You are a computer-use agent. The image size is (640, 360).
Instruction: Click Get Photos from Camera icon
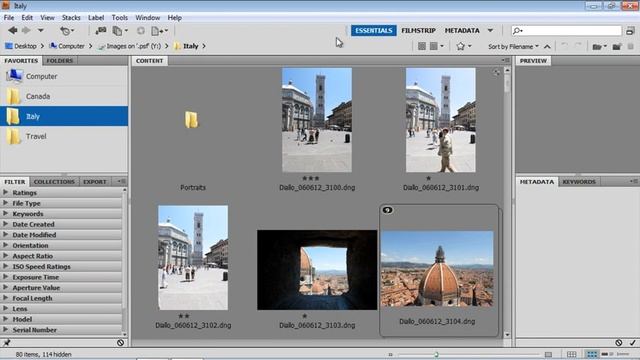[101, 31]
